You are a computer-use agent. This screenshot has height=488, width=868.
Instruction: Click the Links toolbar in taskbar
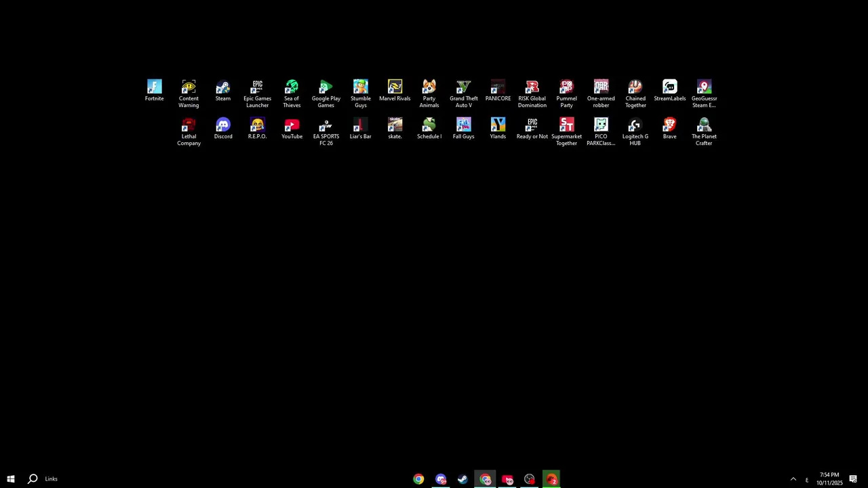click(52, 479)
